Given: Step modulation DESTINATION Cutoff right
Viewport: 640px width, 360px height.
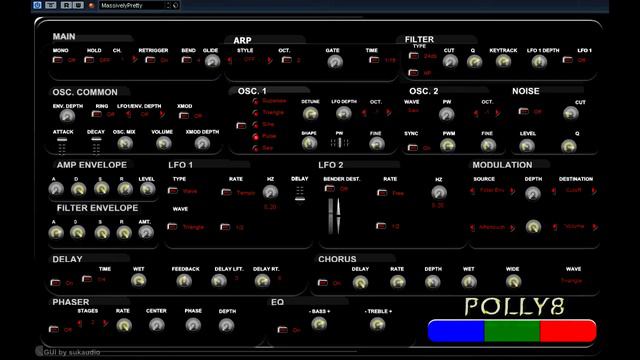Looking at the screenshot, I should (x=594, y=191).
